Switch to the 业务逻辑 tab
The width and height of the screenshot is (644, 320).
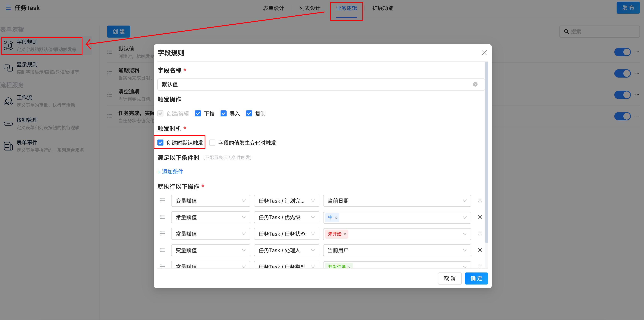[346, 8]
